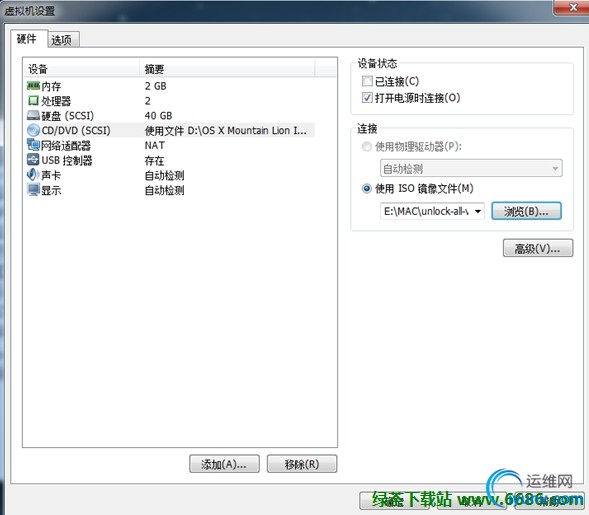The height and width of the screenshot is (515, 589).
Task: Expand the ISO path E:\MAC dropdown
Action: 477,211
